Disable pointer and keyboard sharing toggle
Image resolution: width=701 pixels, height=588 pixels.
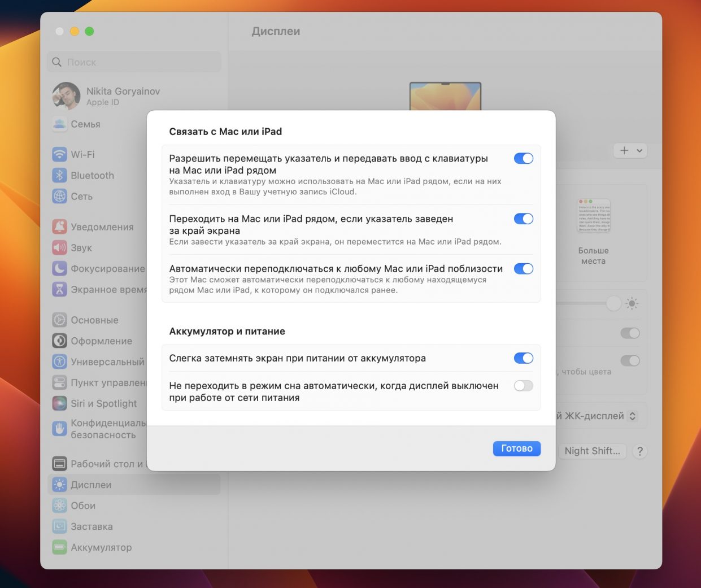pos(524,159)
